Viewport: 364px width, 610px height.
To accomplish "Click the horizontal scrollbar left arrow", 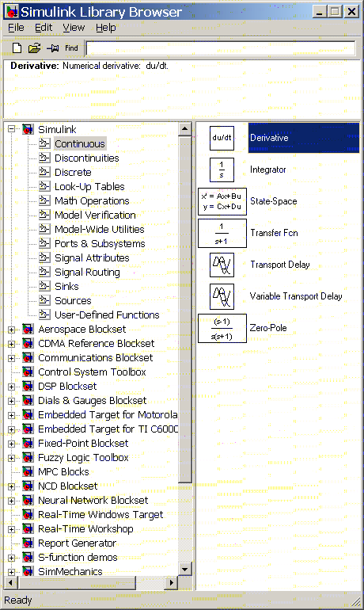I will 10,582.
